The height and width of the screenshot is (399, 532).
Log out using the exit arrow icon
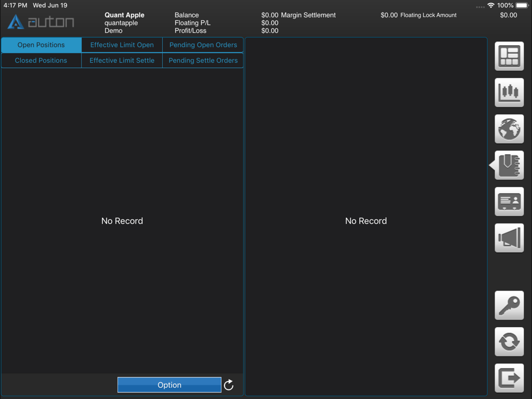(x=509, y=378)
